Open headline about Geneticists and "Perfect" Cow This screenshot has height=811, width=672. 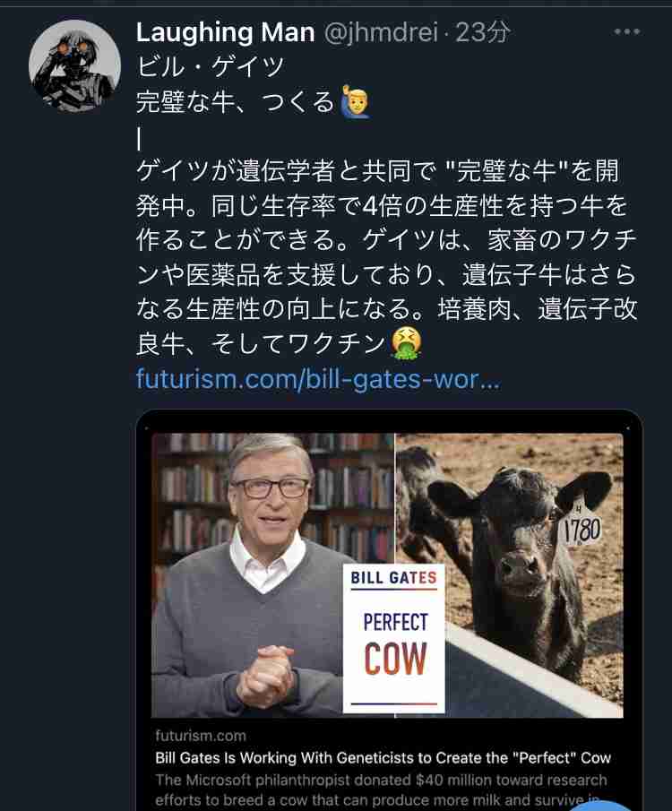click(x=383, y=758)
